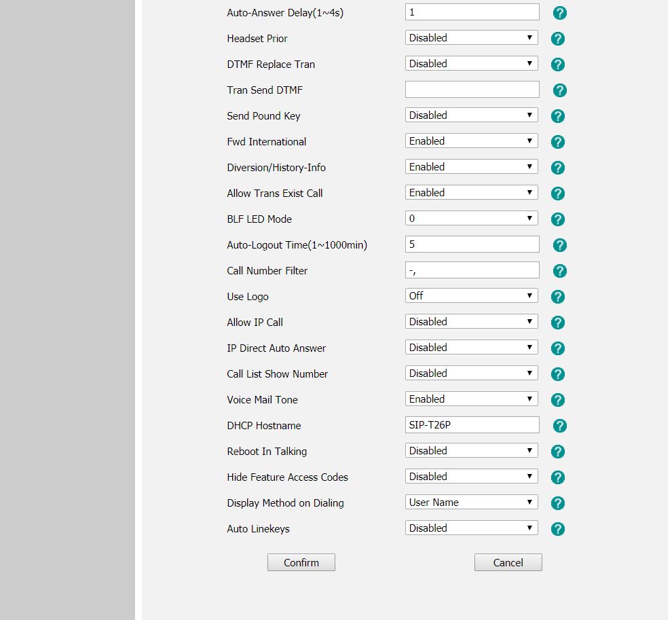The height and width of the screenshot is (620, 672).
Task: Open help for BLF LED Mode
Action: coord(557,219)
